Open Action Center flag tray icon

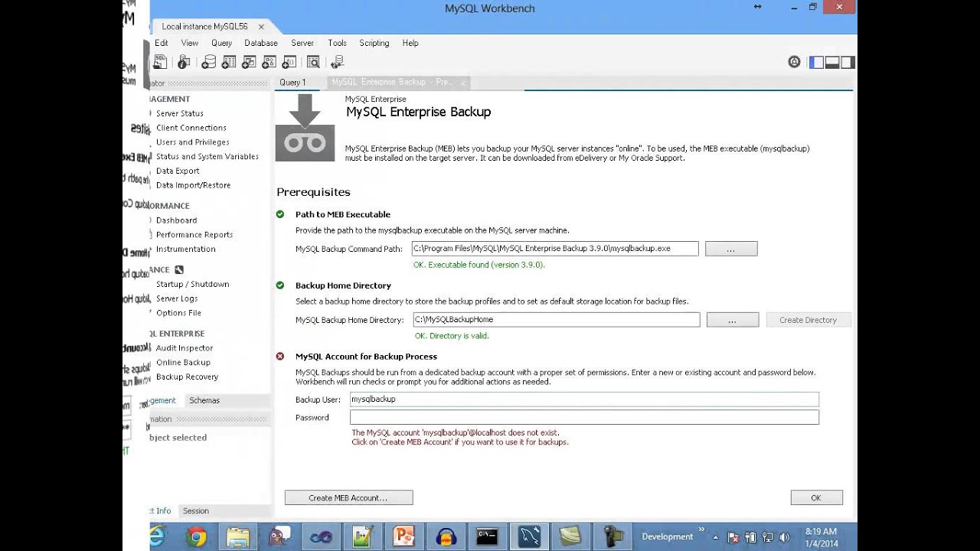point(733,537)
